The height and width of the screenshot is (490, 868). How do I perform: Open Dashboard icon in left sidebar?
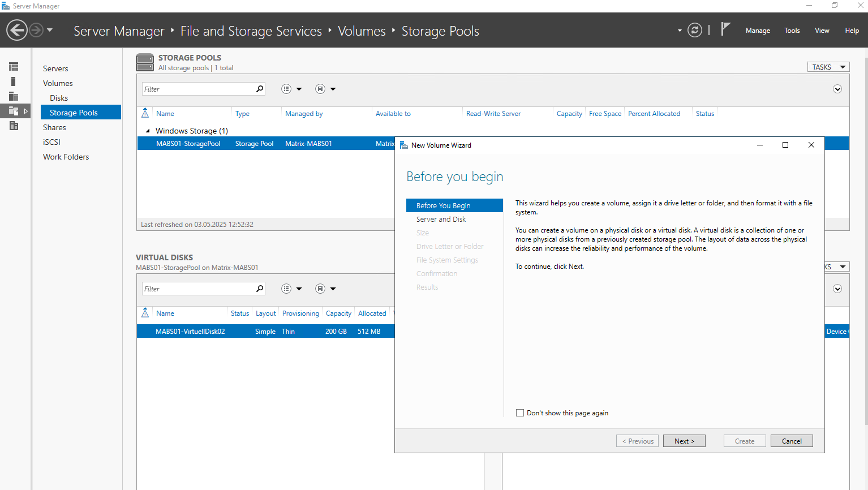coord(14,67)
